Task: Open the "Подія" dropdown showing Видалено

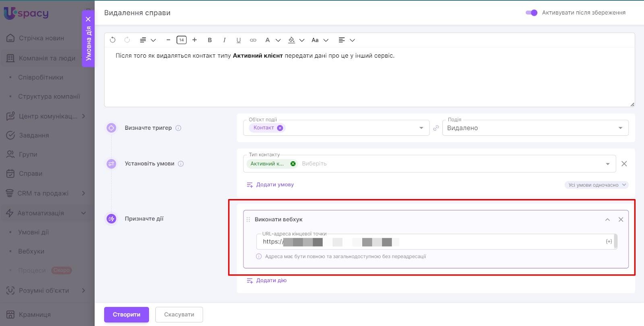Action: point(535,128)
